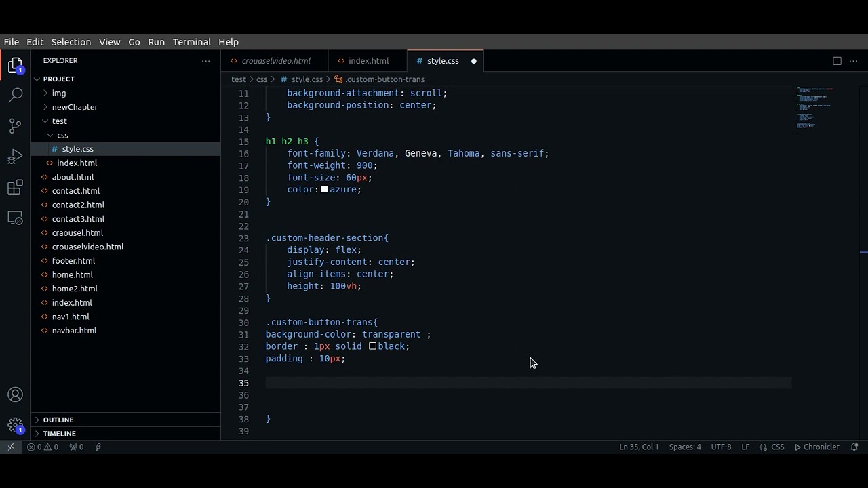Click the notifications bell icon

(854, 447)
